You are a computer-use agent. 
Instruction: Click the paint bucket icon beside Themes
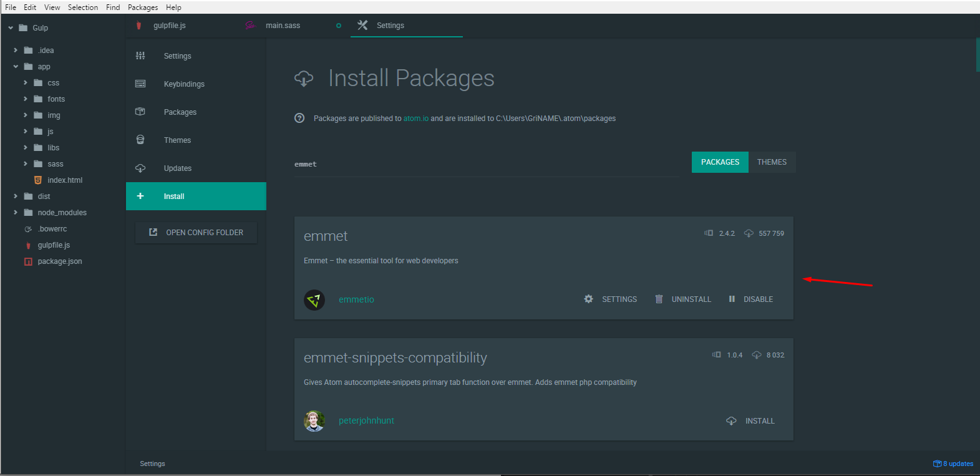coord(140,140)
